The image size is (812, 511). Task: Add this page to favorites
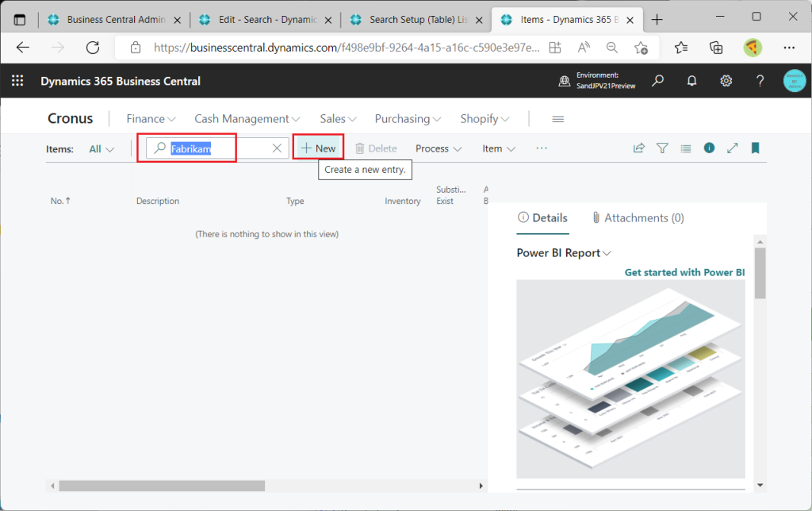pos(641,48)
